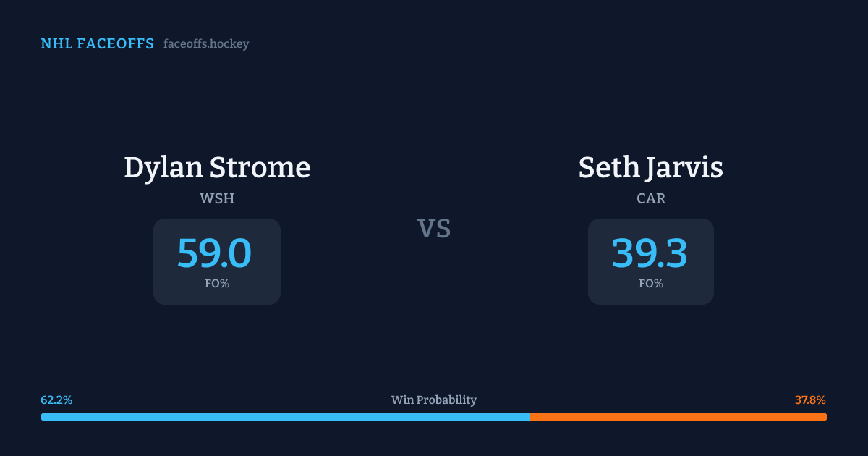Viewport: 868px width, 456px height.
Task: Click the FO% label under 59.0
Action: (217, 284)
